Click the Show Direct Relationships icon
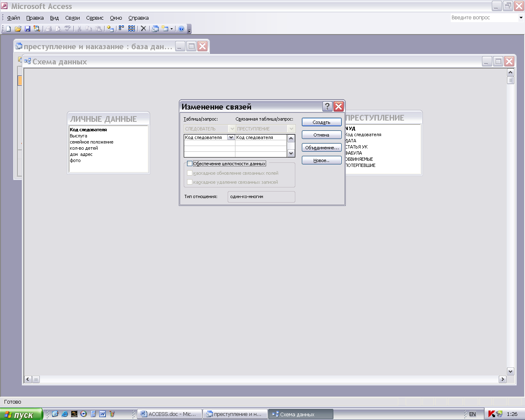 pyautogui.click(x=121, y=29)
